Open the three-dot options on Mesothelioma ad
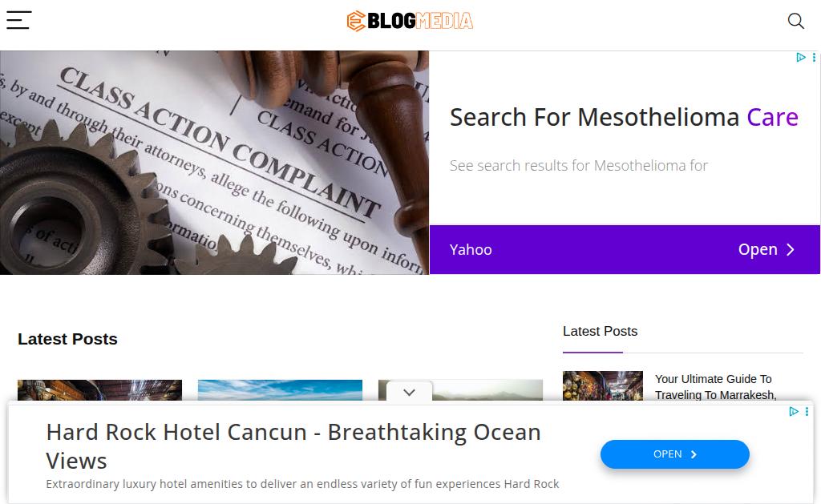Screen dimensions: 821x504 [814, 57]
